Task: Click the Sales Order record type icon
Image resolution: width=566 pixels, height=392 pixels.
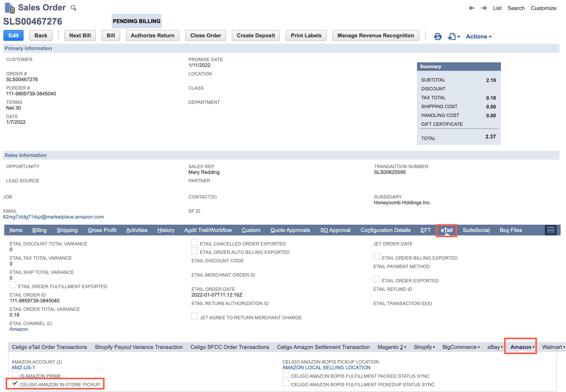Action: 10,8
